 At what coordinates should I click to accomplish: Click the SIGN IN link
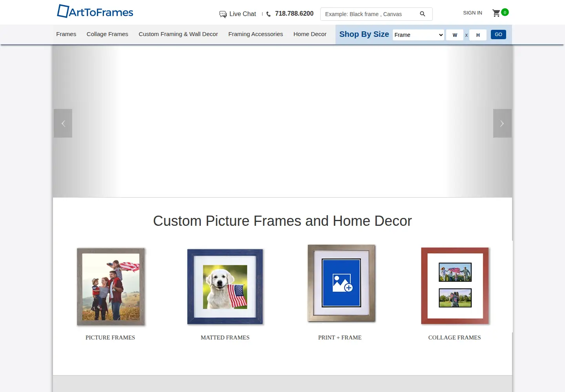(472, 13)
